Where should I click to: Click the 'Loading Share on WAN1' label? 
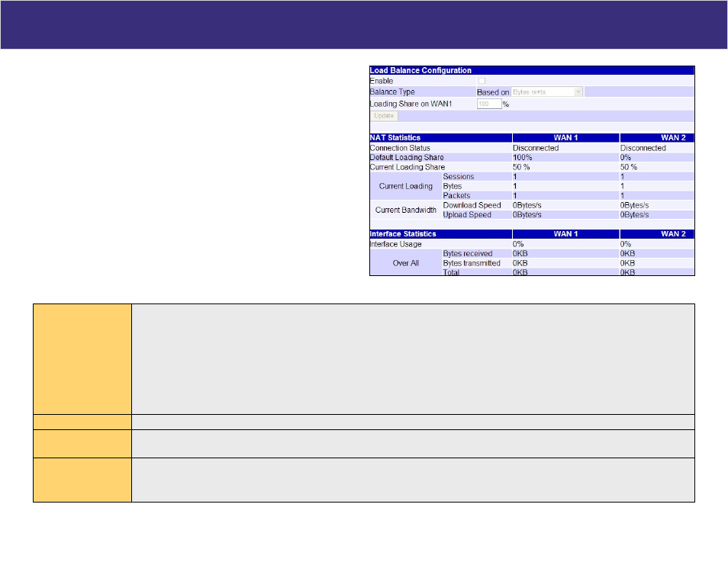(411, 104)
